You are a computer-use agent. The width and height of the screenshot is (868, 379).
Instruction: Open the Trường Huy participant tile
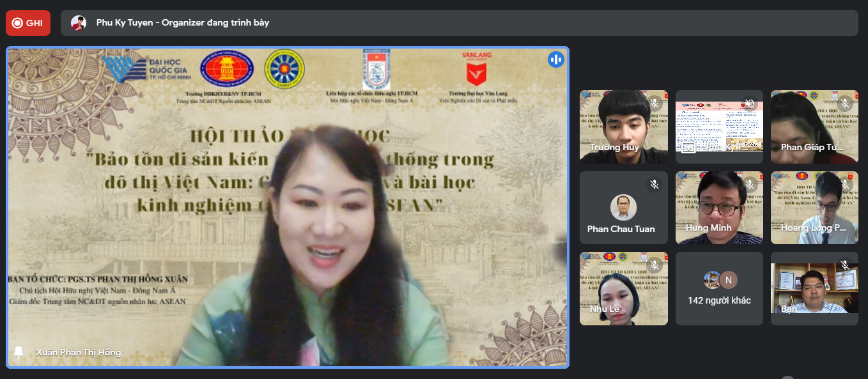pyautogui.click(x=624, y=127)
